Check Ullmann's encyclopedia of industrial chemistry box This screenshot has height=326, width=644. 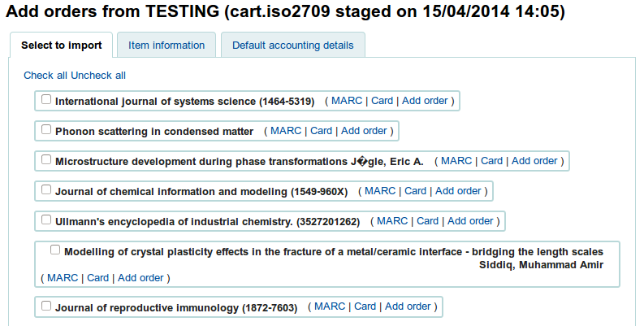pos(46,220)
